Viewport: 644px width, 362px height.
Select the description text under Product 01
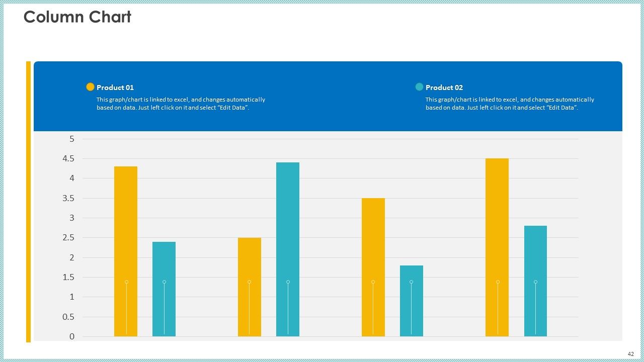(x=181, y=104)
